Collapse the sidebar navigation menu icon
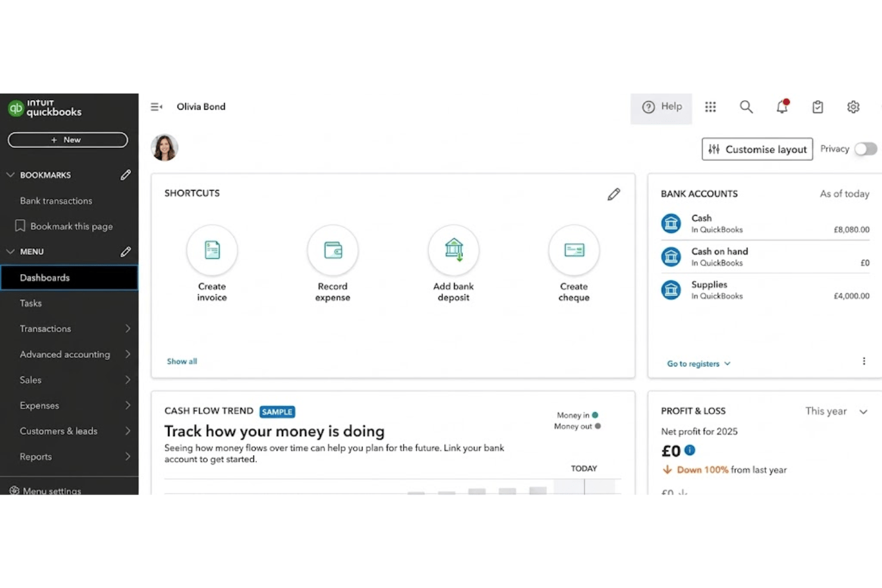This screenshot has height=588, width=882. 157,107
